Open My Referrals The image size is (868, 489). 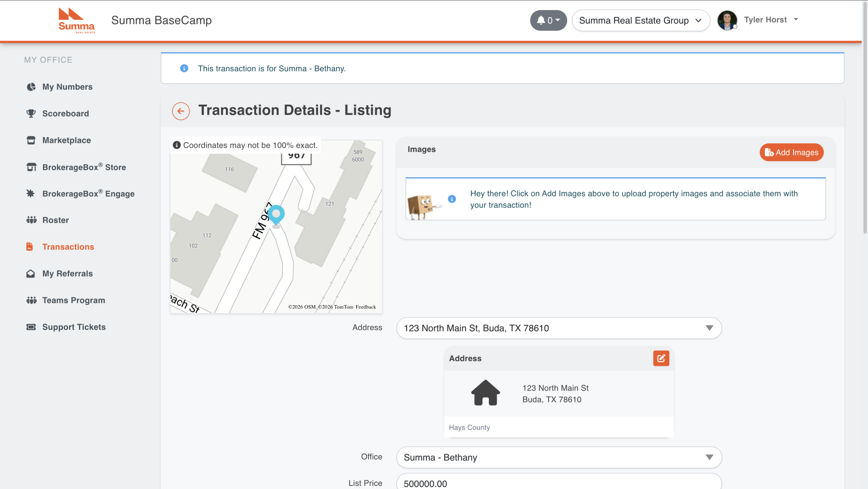67,274
